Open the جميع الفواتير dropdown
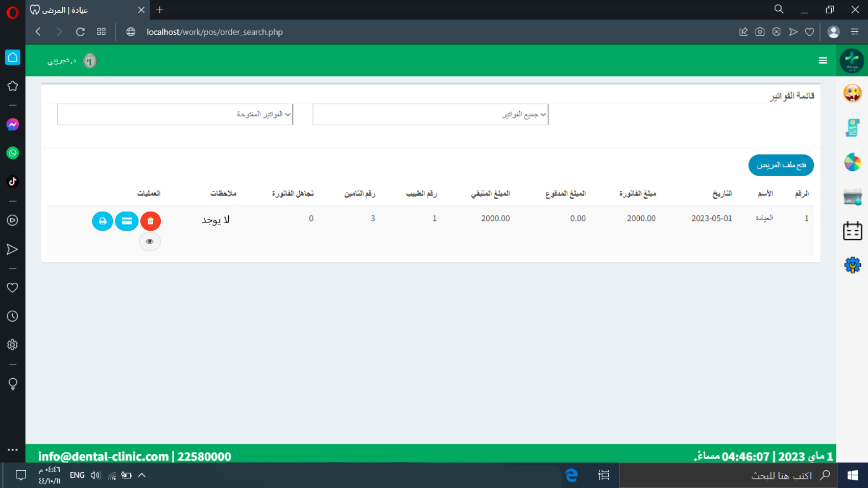Viewport: 868px width, 488px height. coord(430,114)
